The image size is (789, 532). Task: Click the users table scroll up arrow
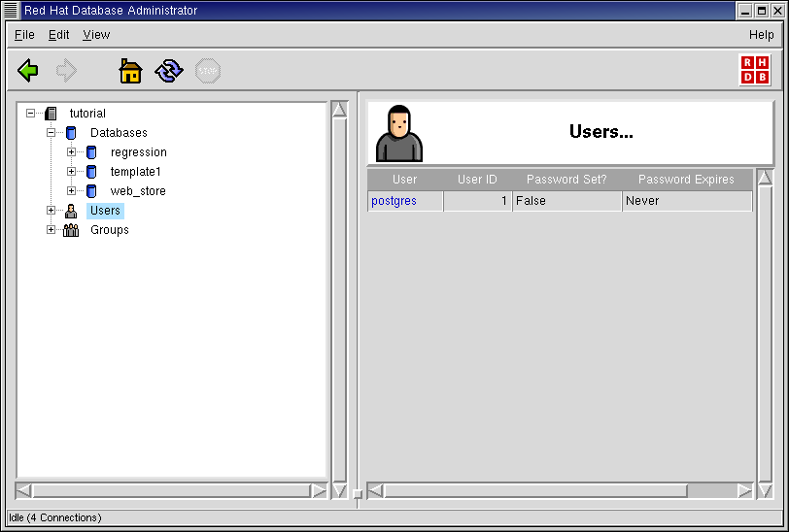[765, 178]
